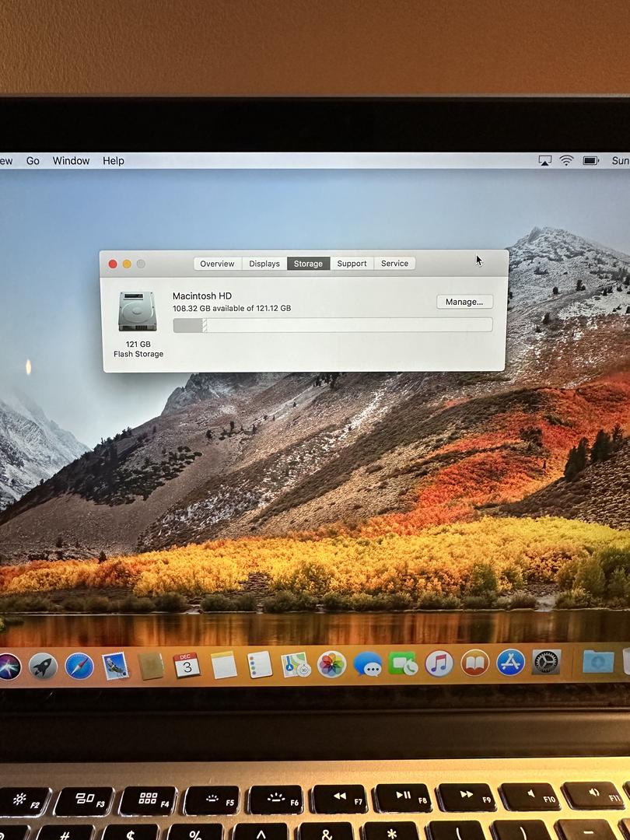Open the App Store in dock
Viewport: 630px width, 840px height.
click(x=510, y=663)
